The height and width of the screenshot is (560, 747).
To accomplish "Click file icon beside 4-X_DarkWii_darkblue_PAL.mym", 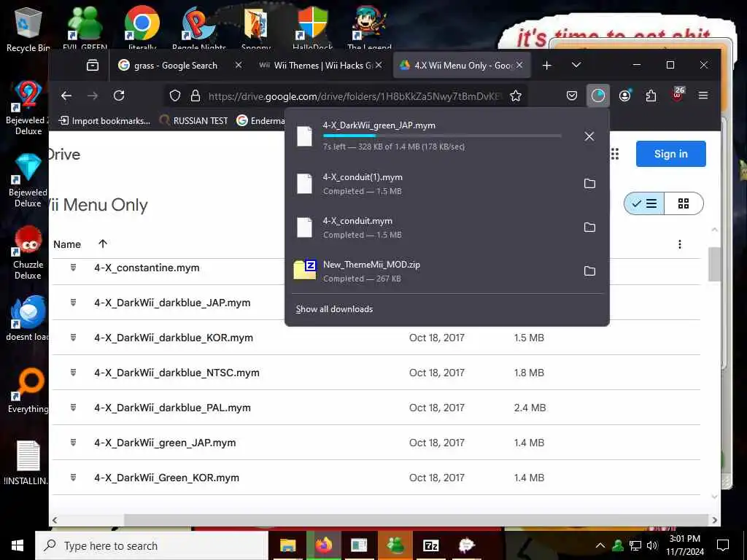I will [x=74, y=408].
